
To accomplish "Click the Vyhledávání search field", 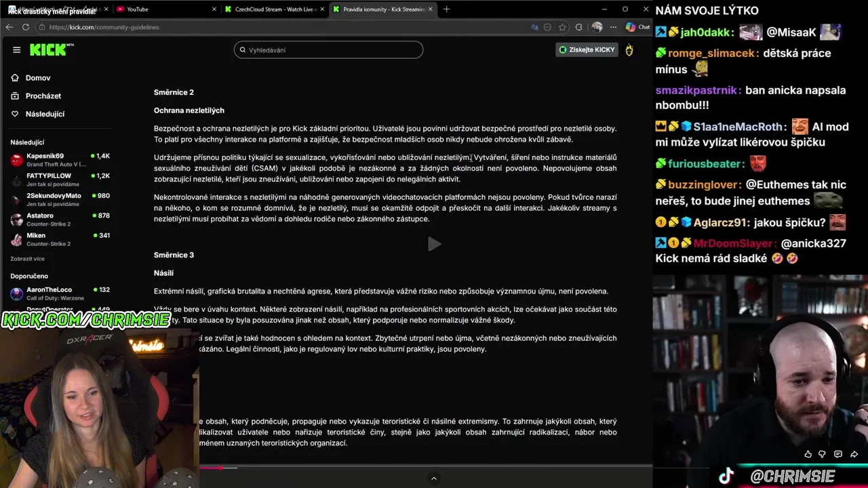I will click(328, 49).
